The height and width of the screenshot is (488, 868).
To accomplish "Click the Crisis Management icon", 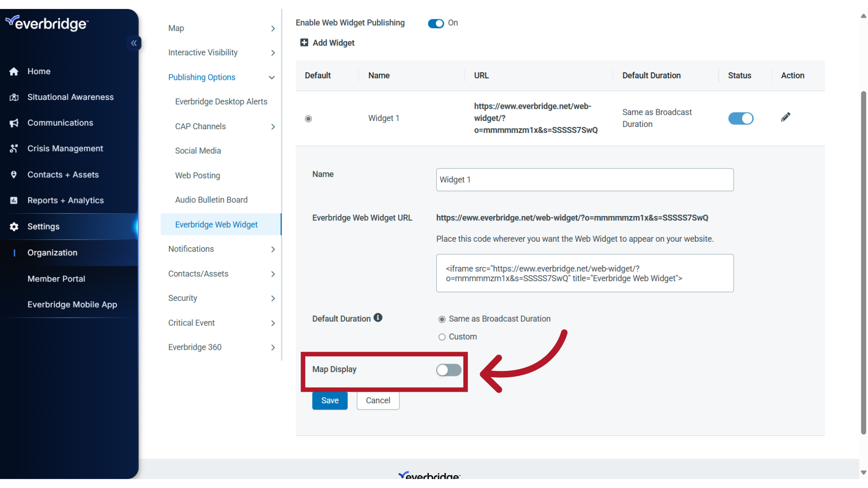I will tap(14, 149).
